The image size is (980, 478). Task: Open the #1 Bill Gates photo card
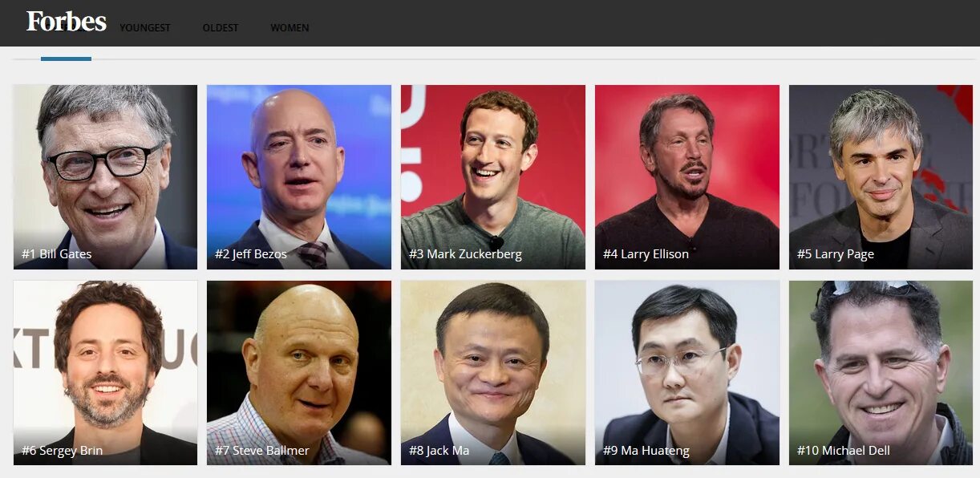[x=105, y=177]
